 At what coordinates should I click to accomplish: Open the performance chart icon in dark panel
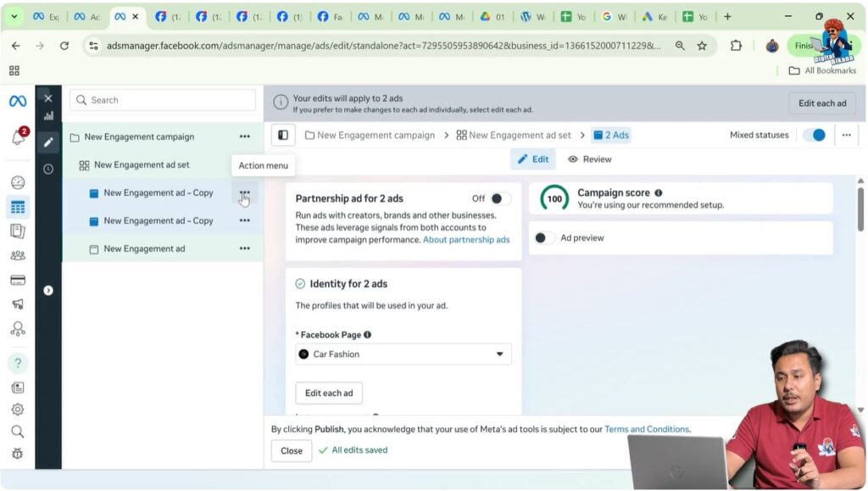click(48, 115)
